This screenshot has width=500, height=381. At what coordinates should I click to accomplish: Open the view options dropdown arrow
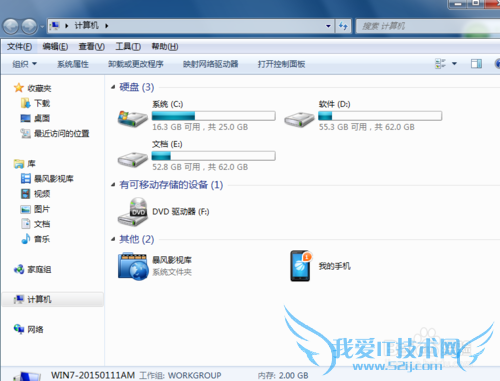454,63
